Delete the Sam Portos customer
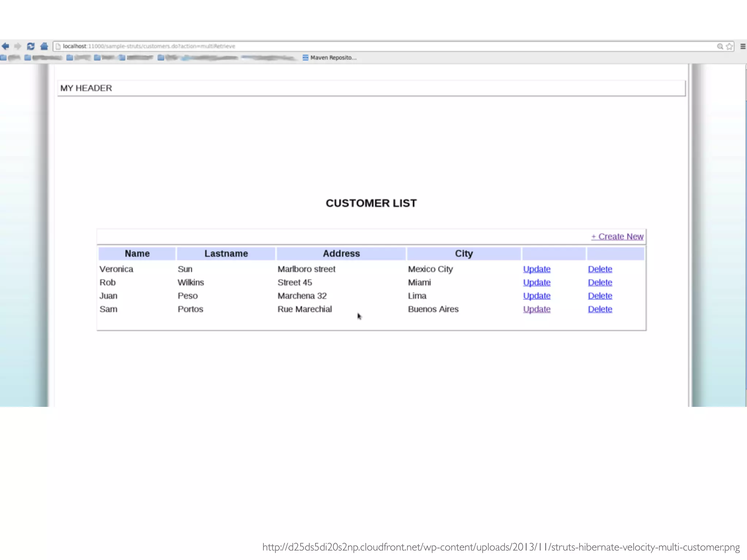The image size is (747, 560). point(600,309)
